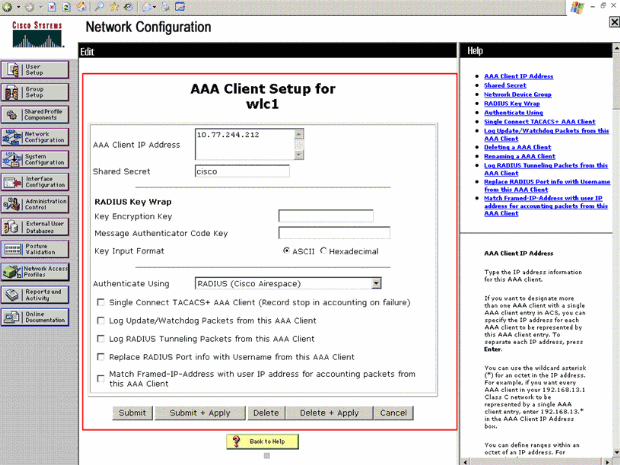
Task: Check Log RADIUS Tunneling Packets option
Action: point(101,339)
